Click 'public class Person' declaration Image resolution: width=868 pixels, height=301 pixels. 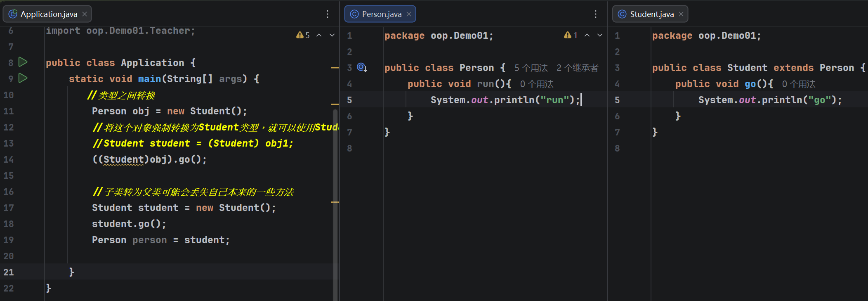tap(439, 68)
